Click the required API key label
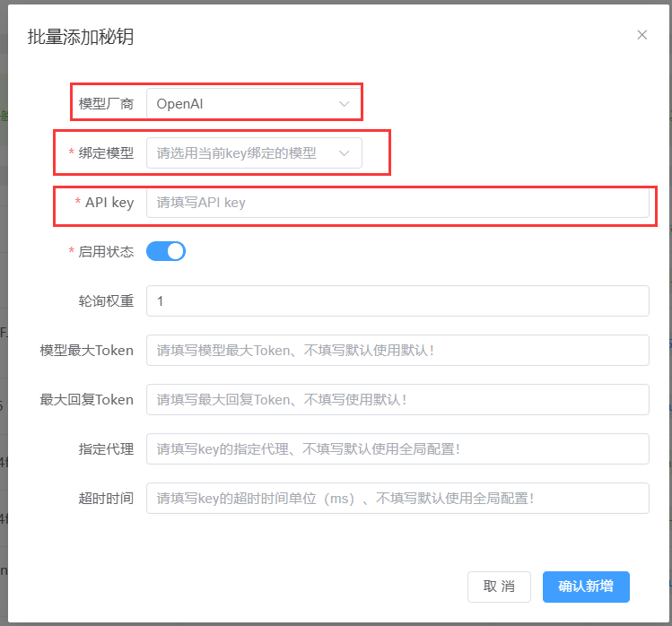 click(109, 203)
